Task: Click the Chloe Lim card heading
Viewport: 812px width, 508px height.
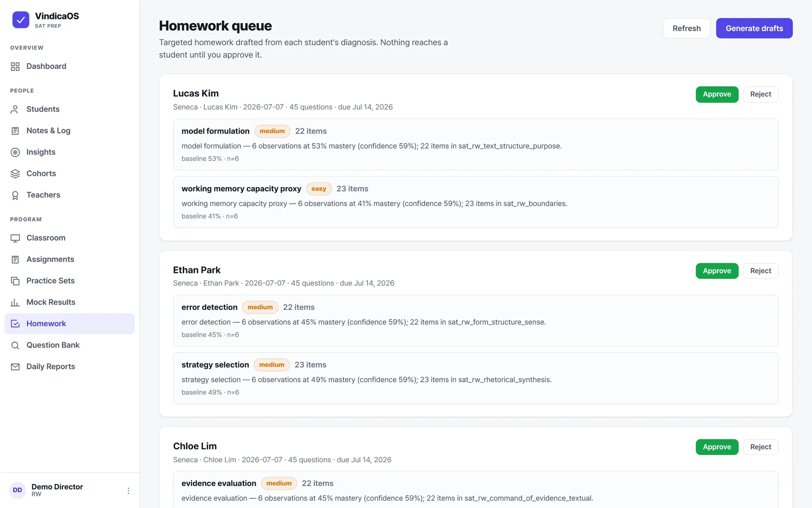Action: click(195, 447)
